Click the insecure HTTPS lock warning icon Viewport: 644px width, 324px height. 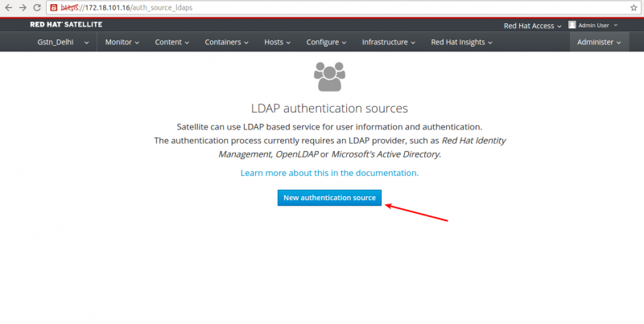(x=54, y=8)
